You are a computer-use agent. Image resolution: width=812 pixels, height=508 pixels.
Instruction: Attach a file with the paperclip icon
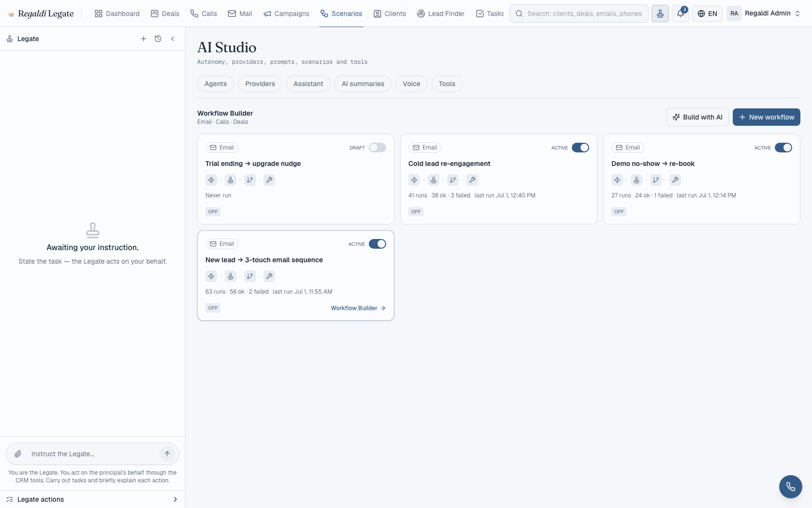18,454
